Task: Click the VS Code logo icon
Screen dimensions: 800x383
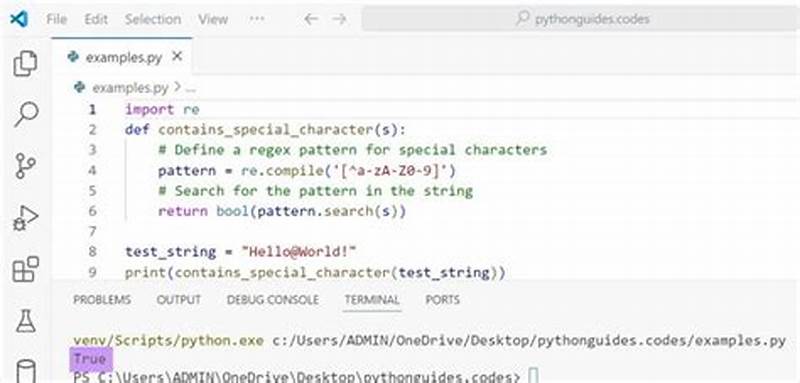Action: click(19, 19)
